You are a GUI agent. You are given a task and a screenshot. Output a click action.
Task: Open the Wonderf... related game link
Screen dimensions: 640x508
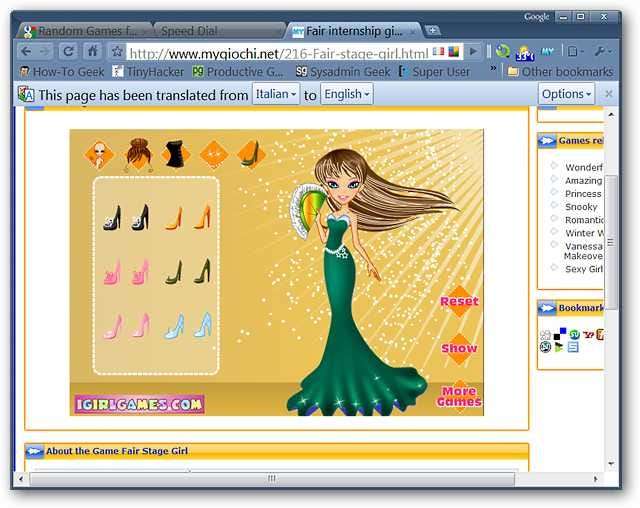coord(584,167)
